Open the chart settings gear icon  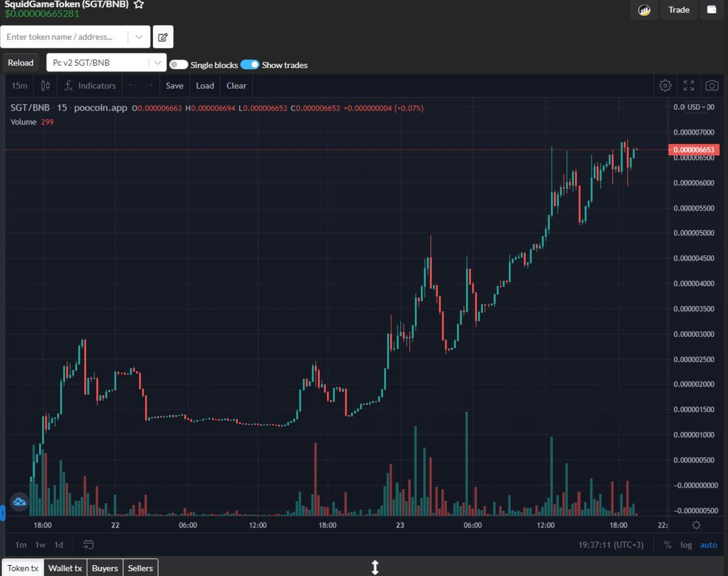coord(665,86)
